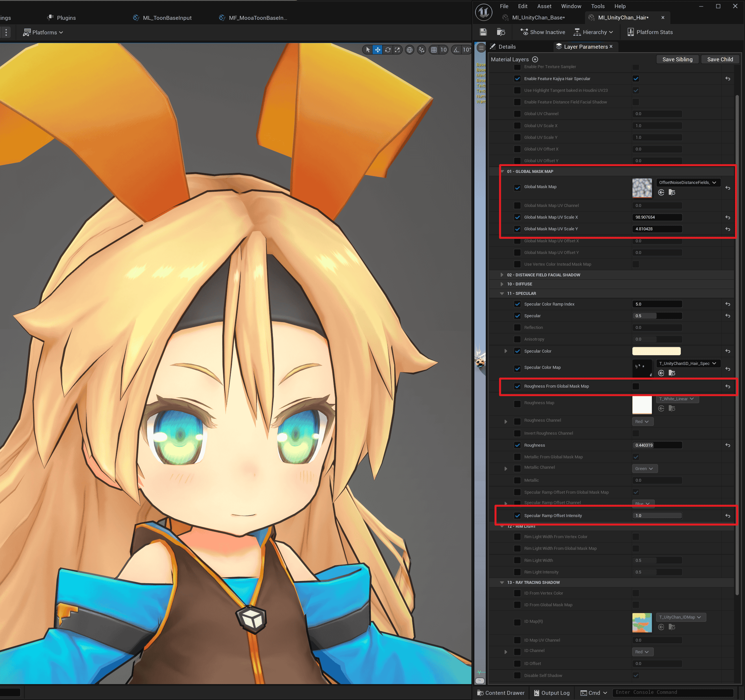Reset Roughness value to default
745x700 pixels.
click(x=727, y=445)
